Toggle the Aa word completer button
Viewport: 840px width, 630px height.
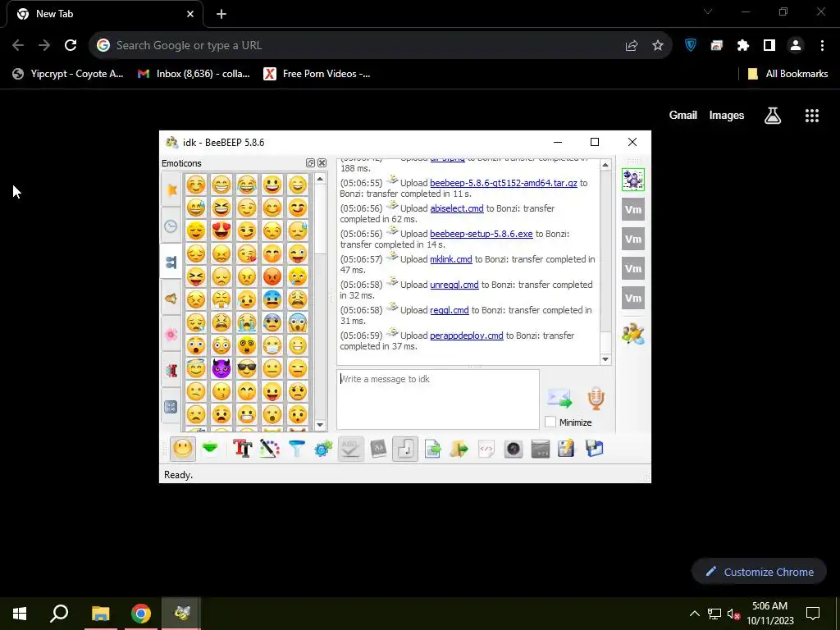(378, 449)
